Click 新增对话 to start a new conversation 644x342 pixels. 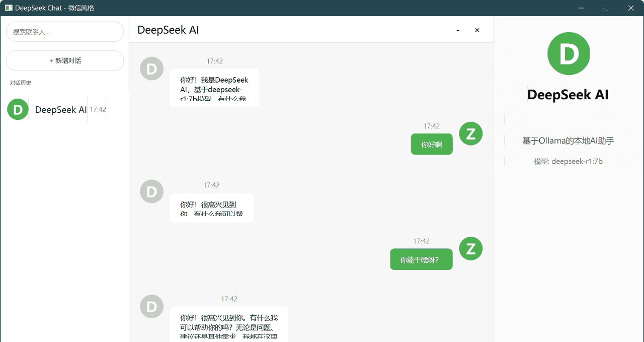tap(64, 60)
